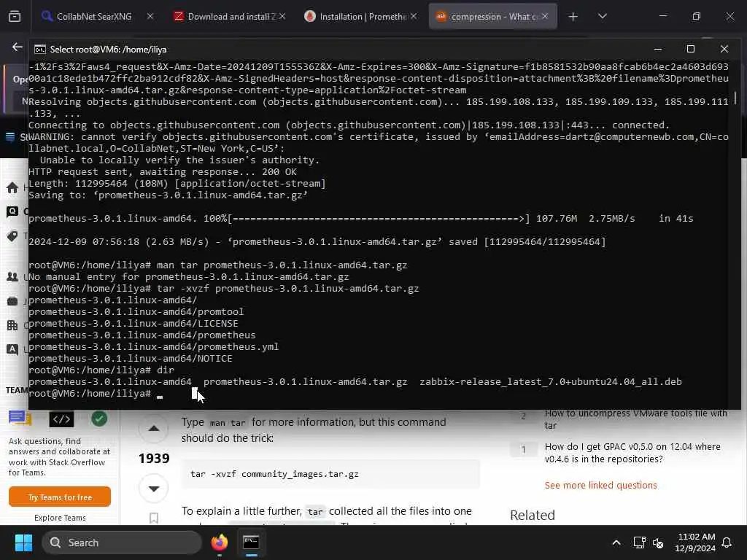Show hidden system tray icons
The width and height of the screenshot is (747, 560).
(616, 542)
